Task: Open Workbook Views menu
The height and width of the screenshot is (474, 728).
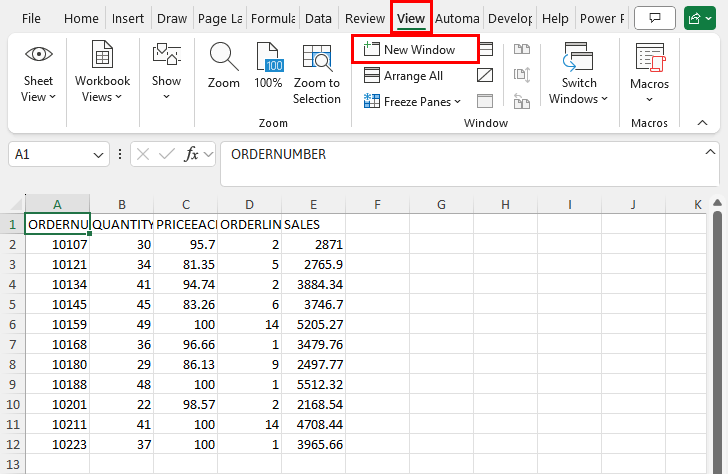Action: (x=102, y=72)
